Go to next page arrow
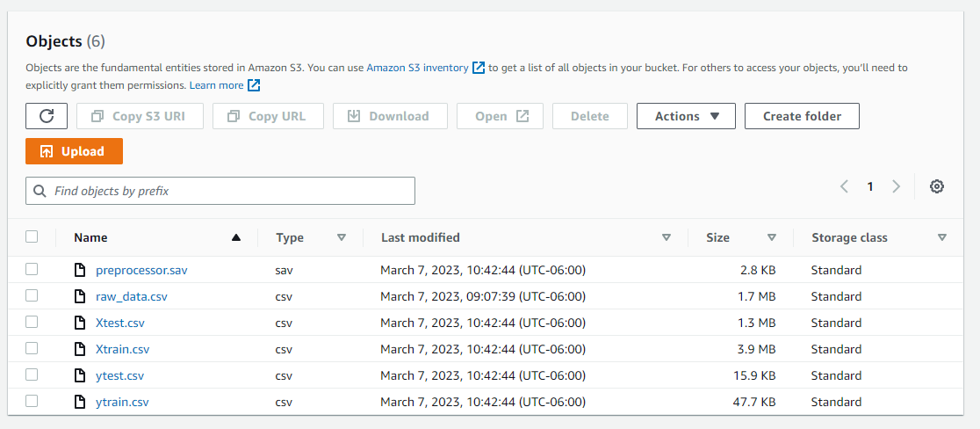The height and width of the screenshot is (429, 980). [896, 186]
